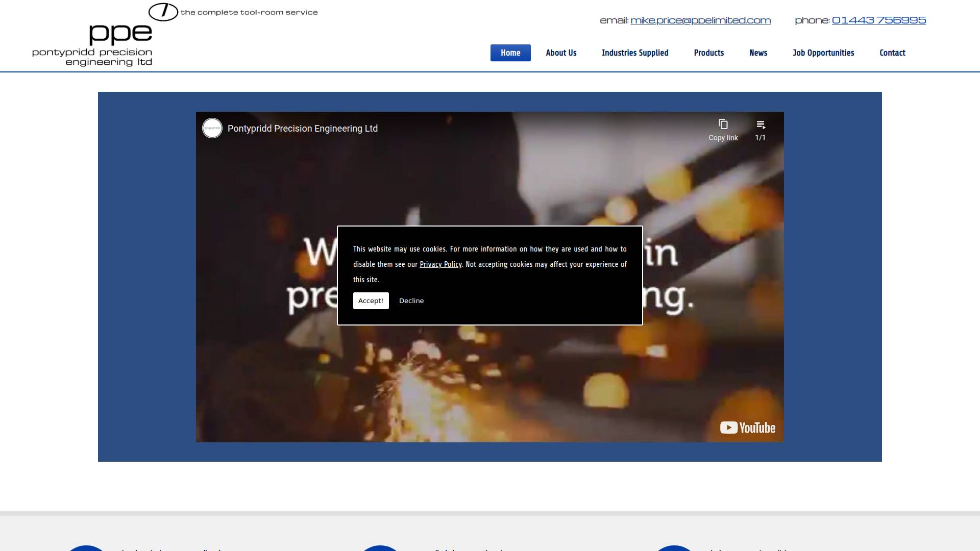Open the Pontypridd Precision Engineering Ltd video title

[x=302, y=129]
